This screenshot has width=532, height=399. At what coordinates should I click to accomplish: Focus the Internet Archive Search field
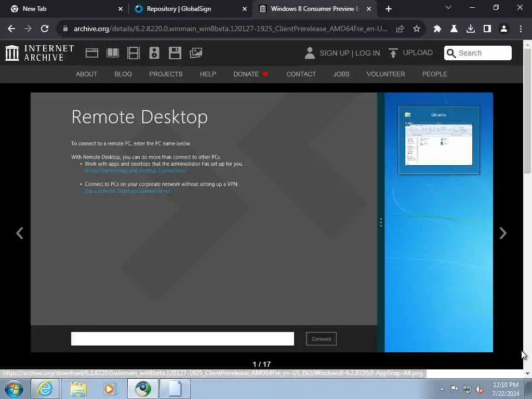(x=478, y=53)
